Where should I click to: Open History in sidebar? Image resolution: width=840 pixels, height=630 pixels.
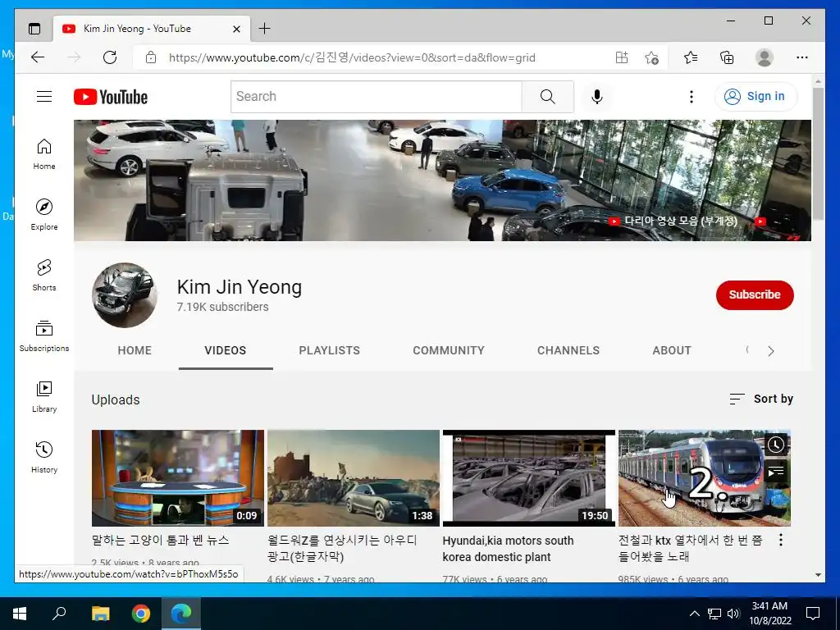44,458
